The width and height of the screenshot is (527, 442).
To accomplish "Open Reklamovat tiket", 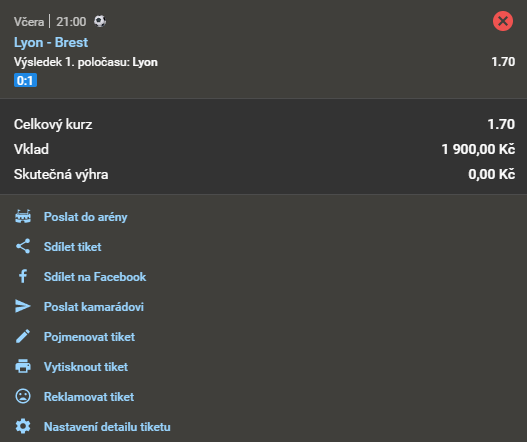I will tap(89, 397).
